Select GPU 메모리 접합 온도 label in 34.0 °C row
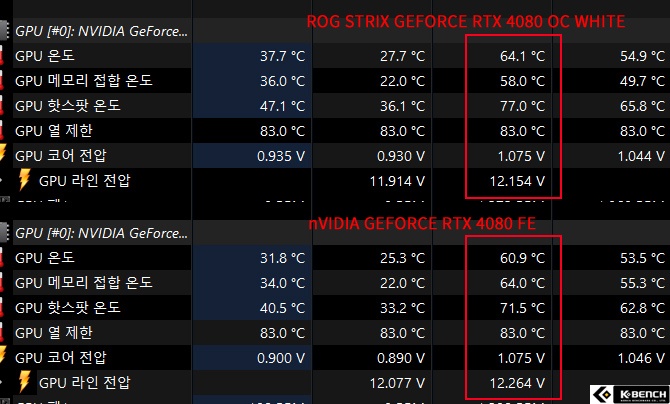The image size is (670, 404). coord(84,283)
